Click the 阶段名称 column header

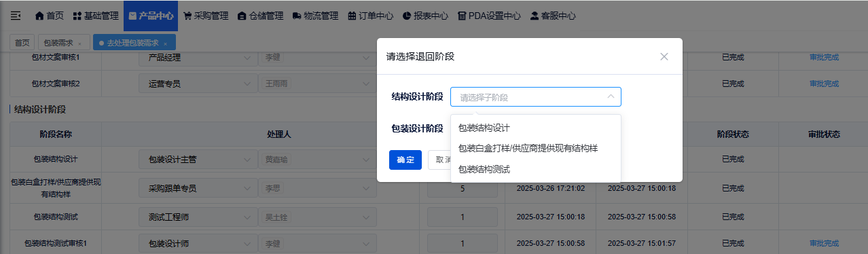[56, 134]
